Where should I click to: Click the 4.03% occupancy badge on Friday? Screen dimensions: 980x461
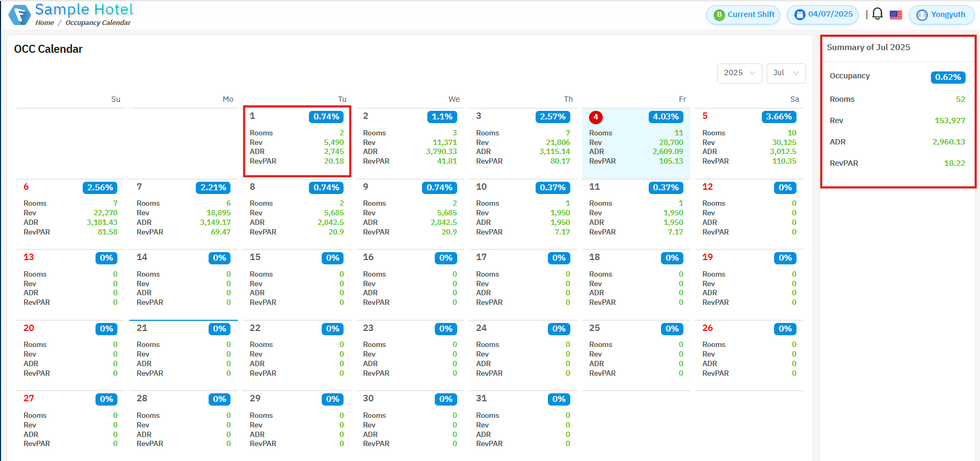(665, 117)
